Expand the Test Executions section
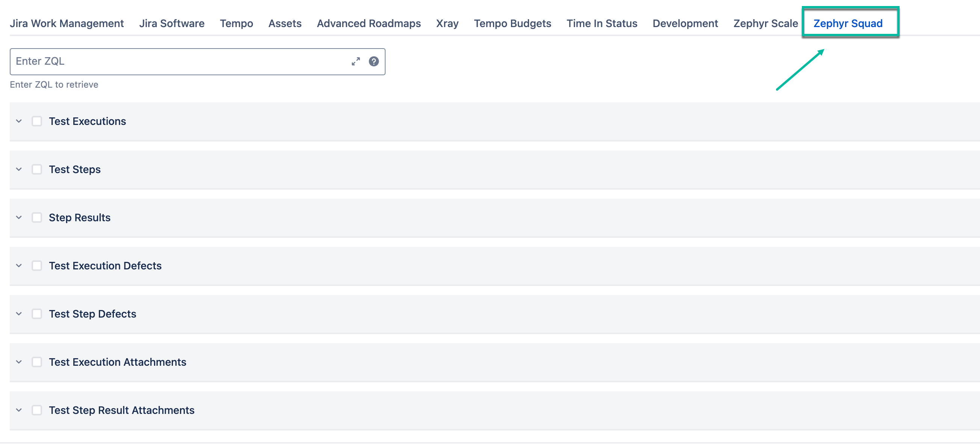The height and width of the screenshot is (444, 980). pyautogui.click(x=18, y=121)
